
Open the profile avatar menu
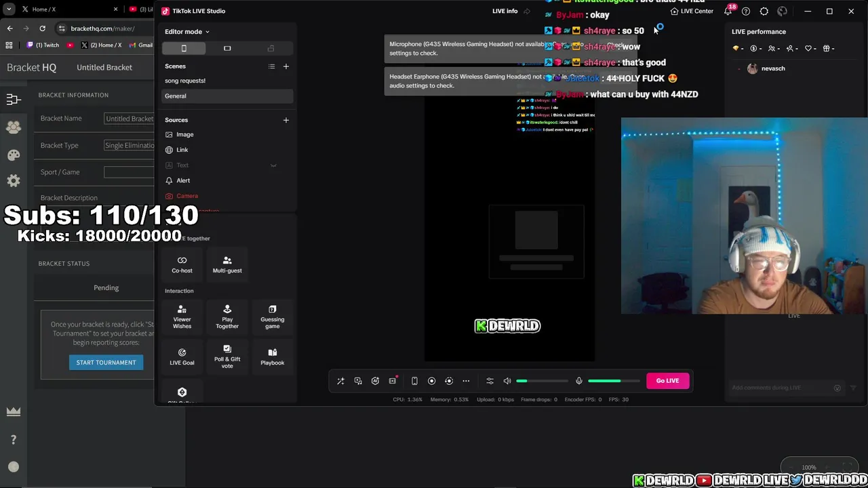pyautogui.click(x=782, y=12)
